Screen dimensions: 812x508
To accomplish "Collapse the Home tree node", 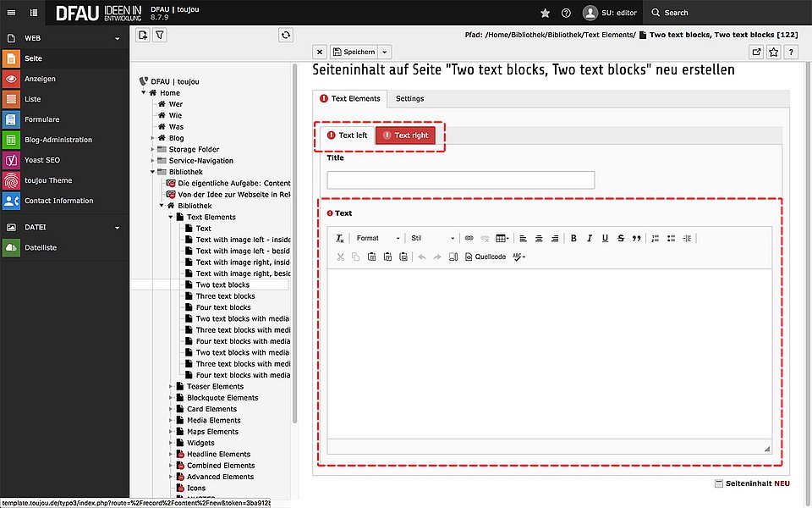I will pos(144,92).
